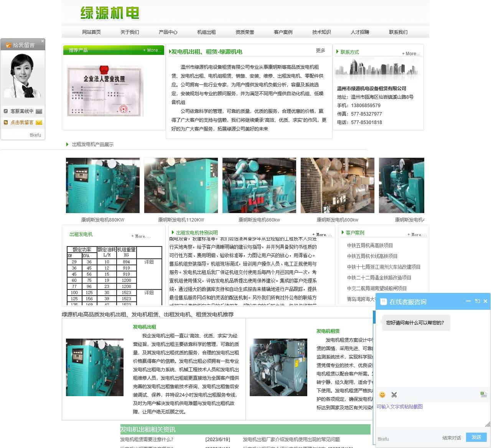Click 结束对话 to end the chat
491x448 pixels.
click(x=451, y=438)
